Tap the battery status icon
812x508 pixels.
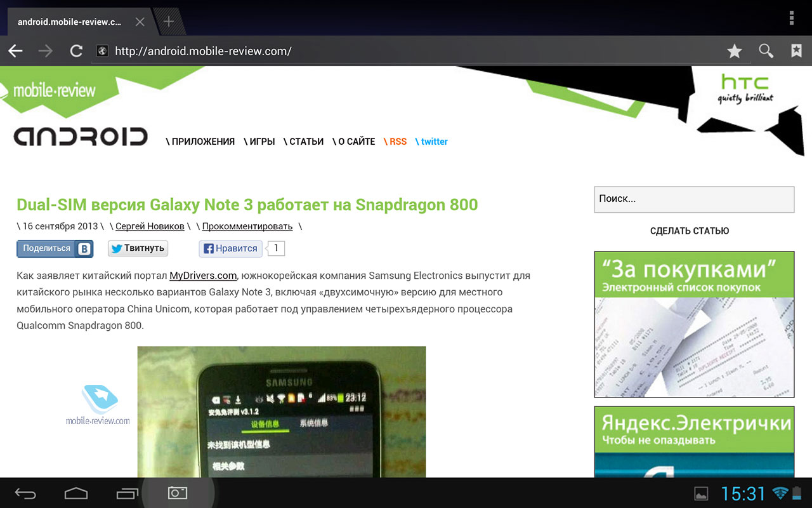click(797, 493)
